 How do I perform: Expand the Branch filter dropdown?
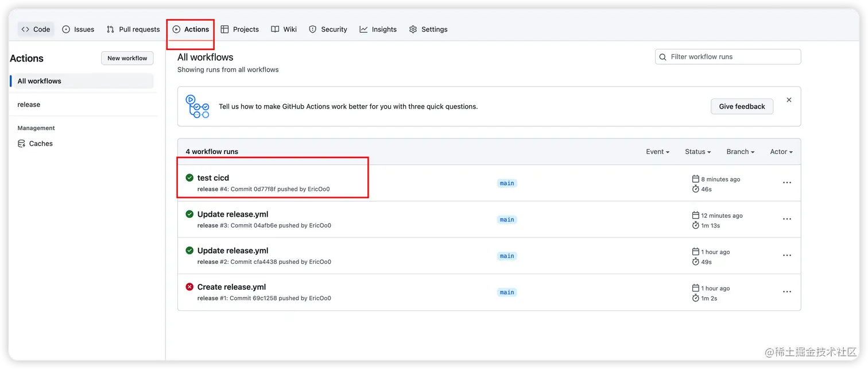(x=741, y=152)
